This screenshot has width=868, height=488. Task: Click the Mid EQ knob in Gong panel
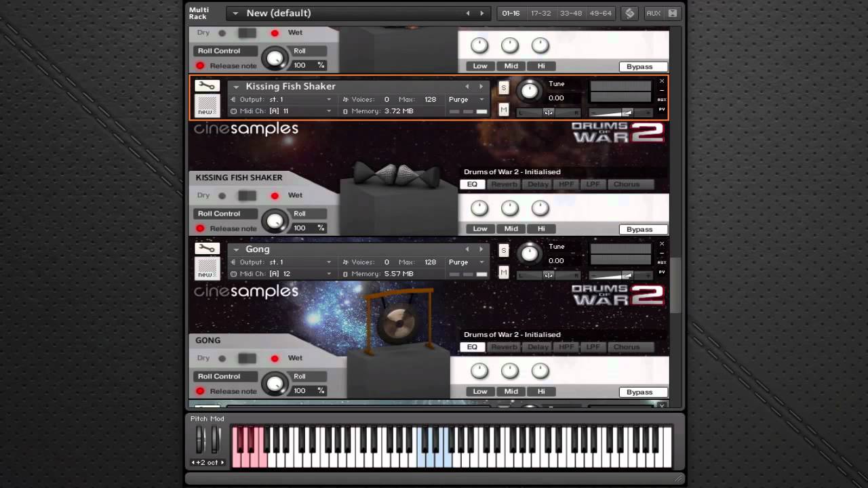tap(510, 371)
